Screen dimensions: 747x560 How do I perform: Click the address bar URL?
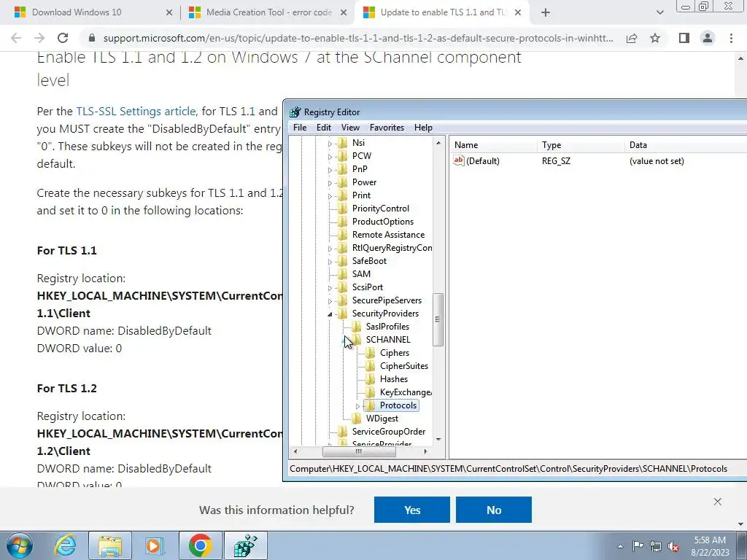358,38
